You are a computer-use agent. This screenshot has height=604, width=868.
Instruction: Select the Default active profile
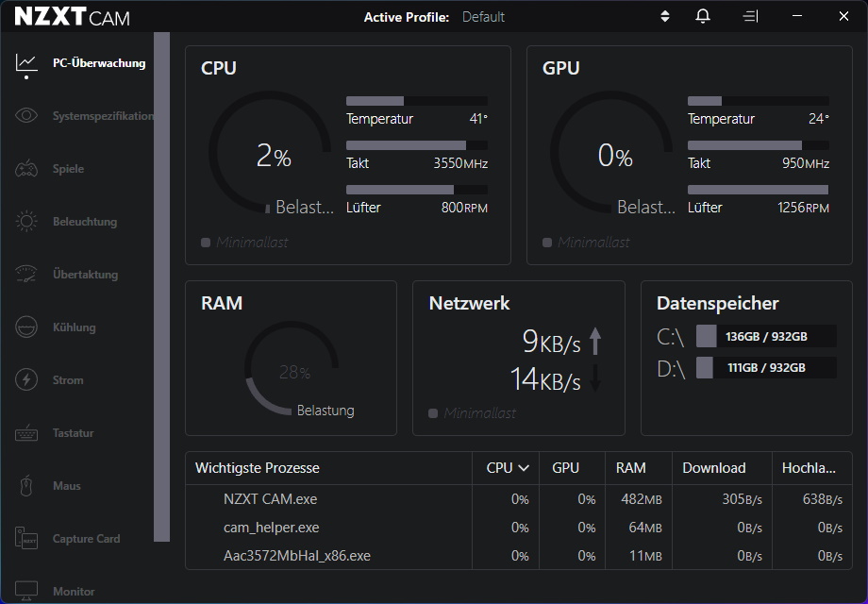pyautogui.click(x=483, y=17)
